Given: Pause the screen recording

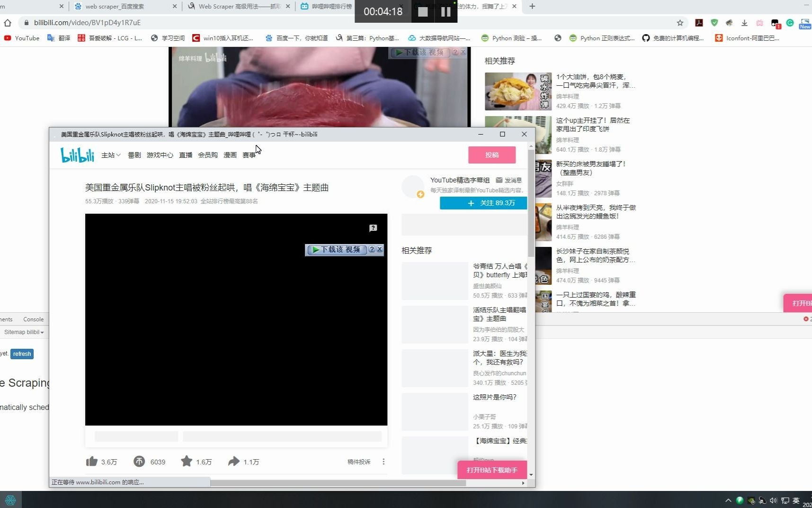Looking at the screenshot, I should [x=446, y=12].
